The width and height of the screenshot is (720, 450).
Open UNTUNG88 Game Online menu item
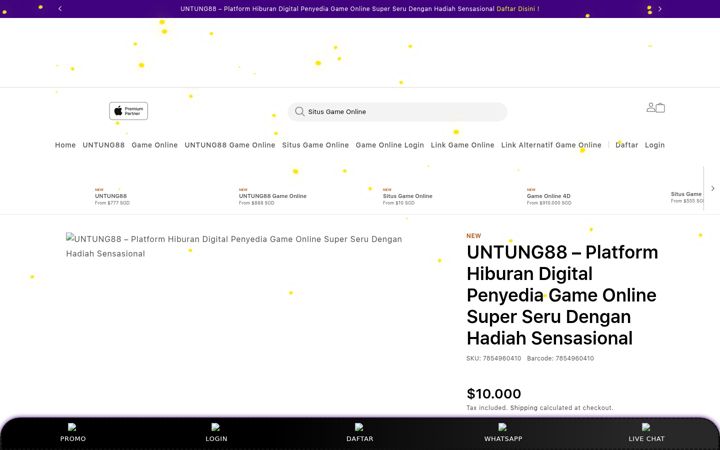point(230,145)
